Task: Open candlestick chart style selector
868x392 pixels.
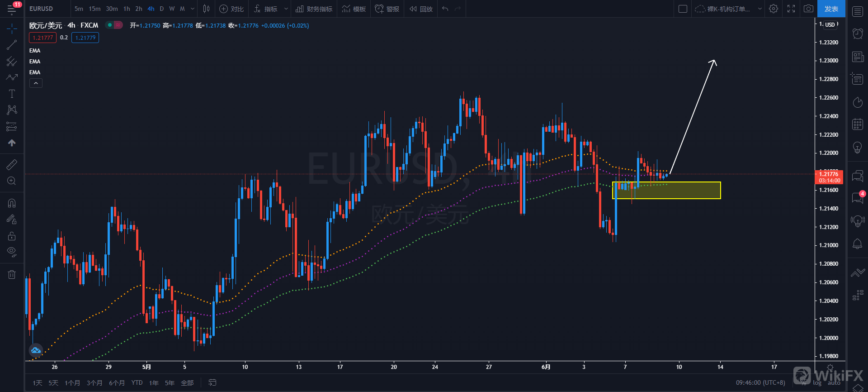Action: (206, 9)
